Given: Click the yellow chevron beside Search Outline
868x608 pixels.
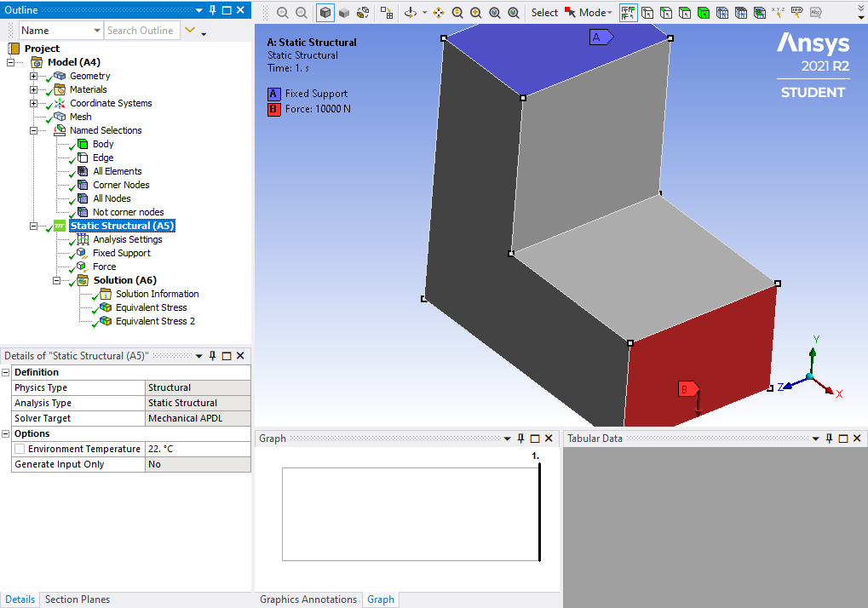Looking at the screenshot, I should tap(190, 30).
